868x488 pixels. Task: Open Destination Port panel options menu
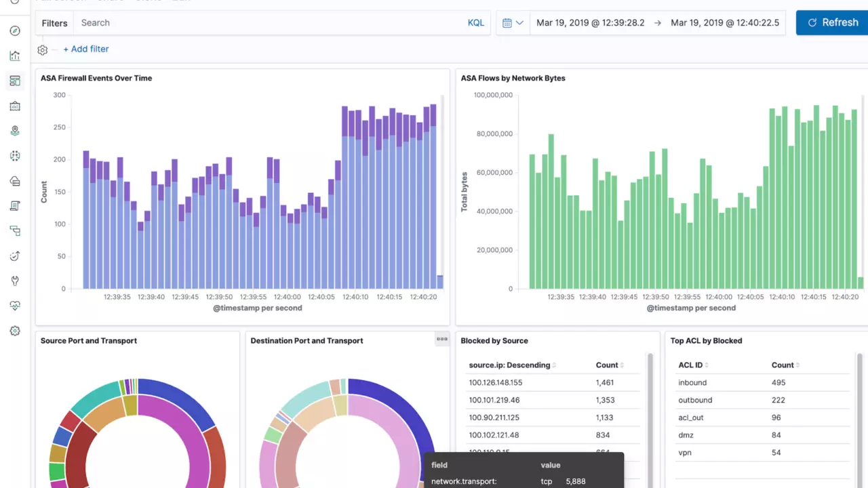pos(442,340)
